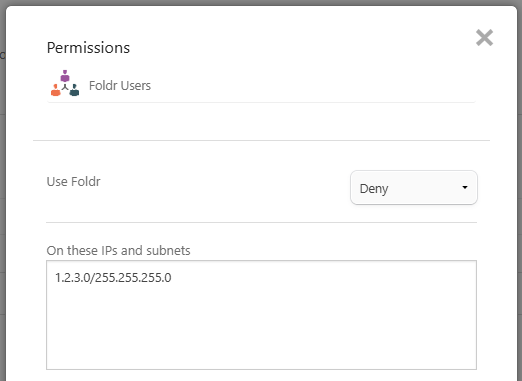Place cursor on the 1.2.3.0/255.255.255.0 entry
The image size is (522, 381).
pos(113,278)
